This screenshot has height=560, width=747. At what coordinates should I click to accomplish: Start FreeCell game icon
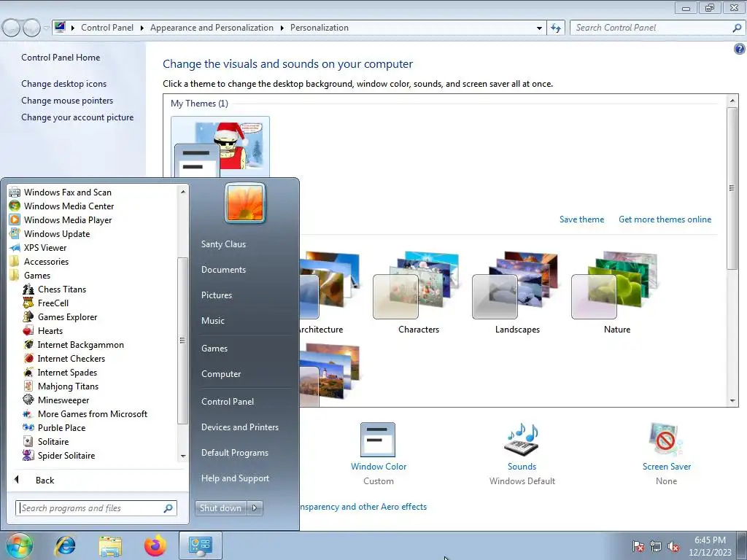28,303
